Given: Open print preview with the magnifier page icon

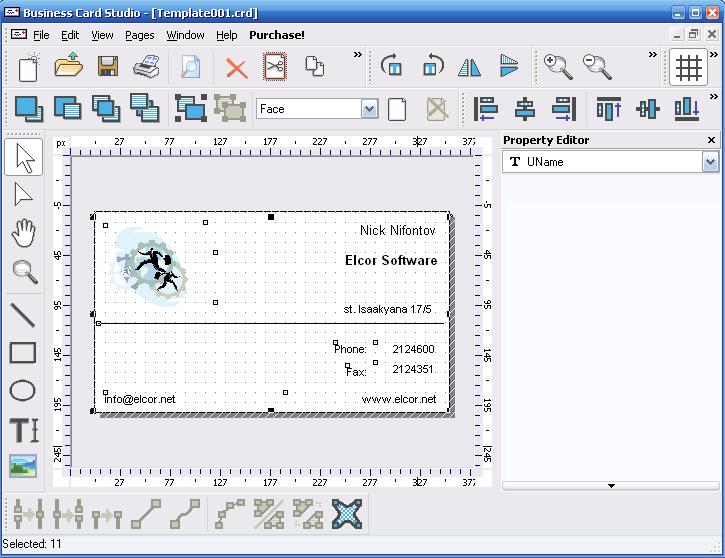Looking at the screenshot, I should (x=190, y=67).
